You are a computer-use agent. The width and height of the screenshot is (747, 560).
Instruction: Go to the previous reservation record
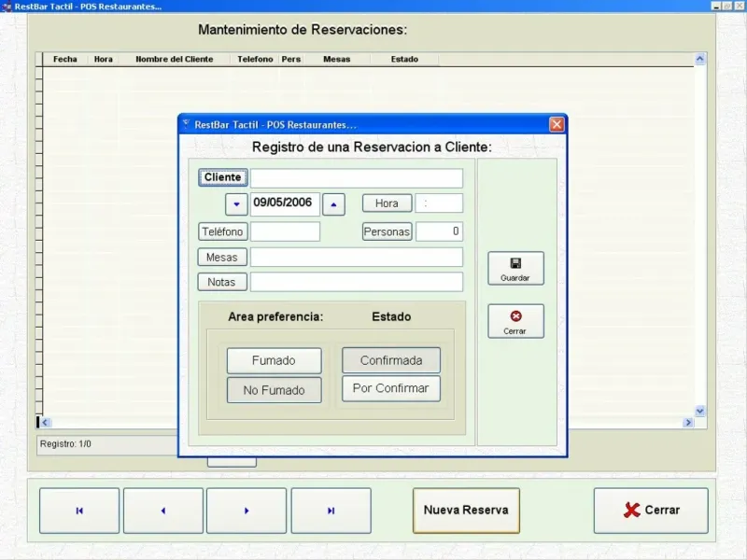(163, 511)
